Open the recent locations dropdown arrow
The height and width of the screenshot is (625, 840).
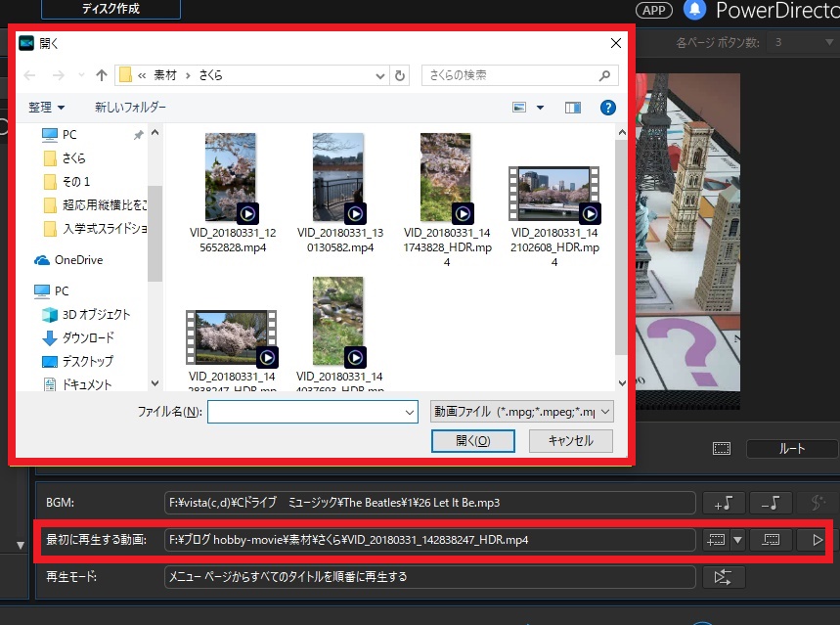(81, 75)
